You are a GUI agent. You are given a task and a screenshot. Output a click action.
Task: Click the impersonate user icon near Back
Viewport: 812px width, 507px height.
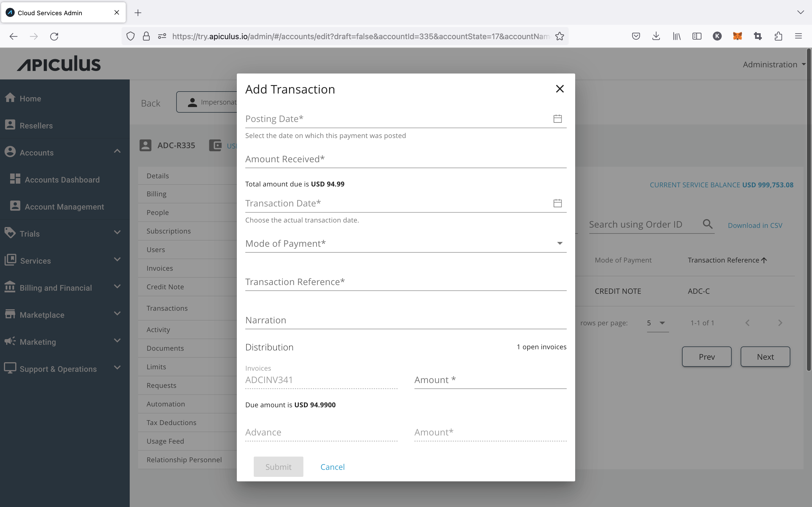(x=193, y=102)
